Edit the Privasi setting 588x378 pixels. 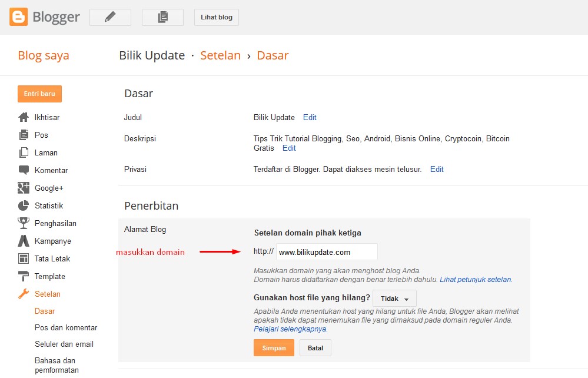click(437, 169)
